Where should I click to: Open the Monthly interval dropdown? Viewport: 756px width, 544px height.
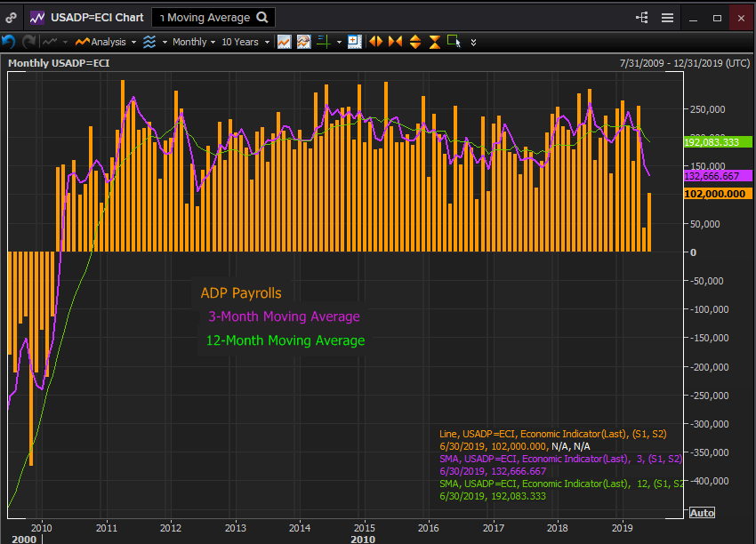pos(193,42)
